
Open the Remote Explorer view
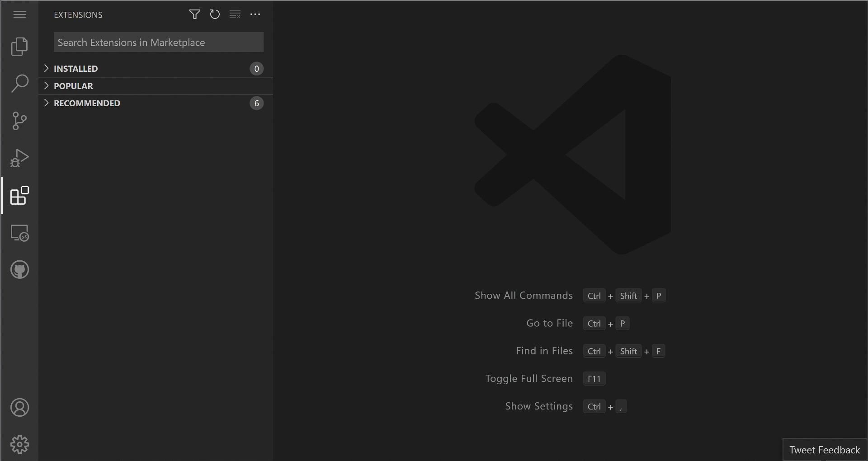point(19,233)
